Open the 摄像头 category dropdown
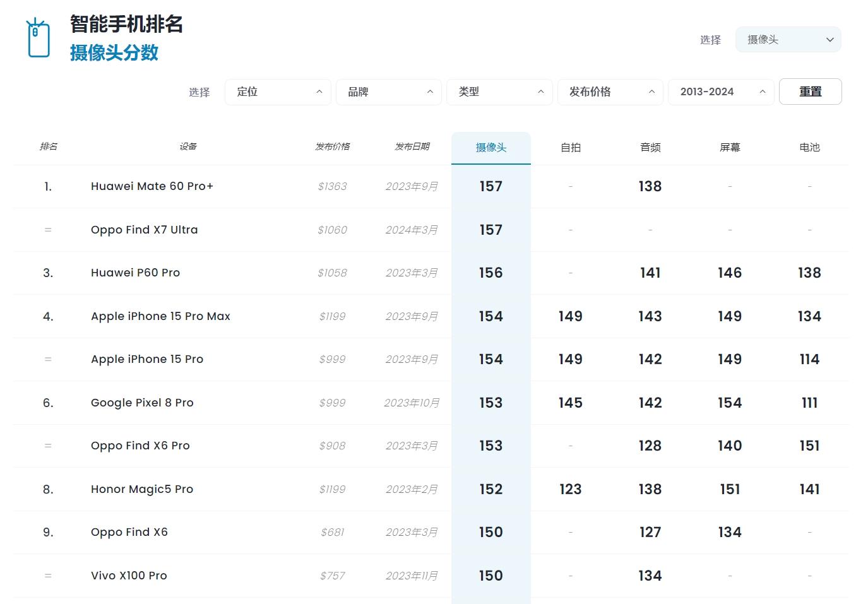 coord(788,39)
